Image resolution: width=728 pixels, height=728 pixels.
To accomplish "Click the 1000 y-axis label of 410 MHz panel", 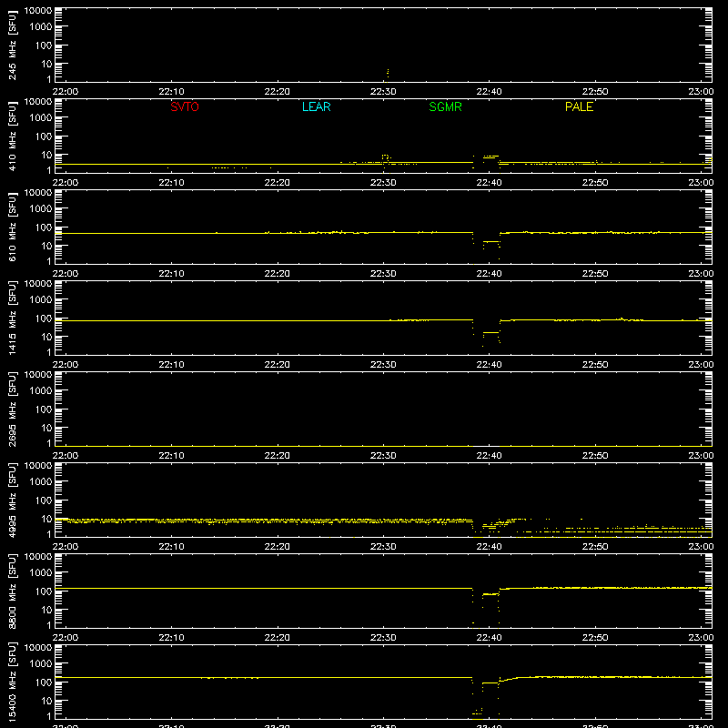I will point(41,118).
